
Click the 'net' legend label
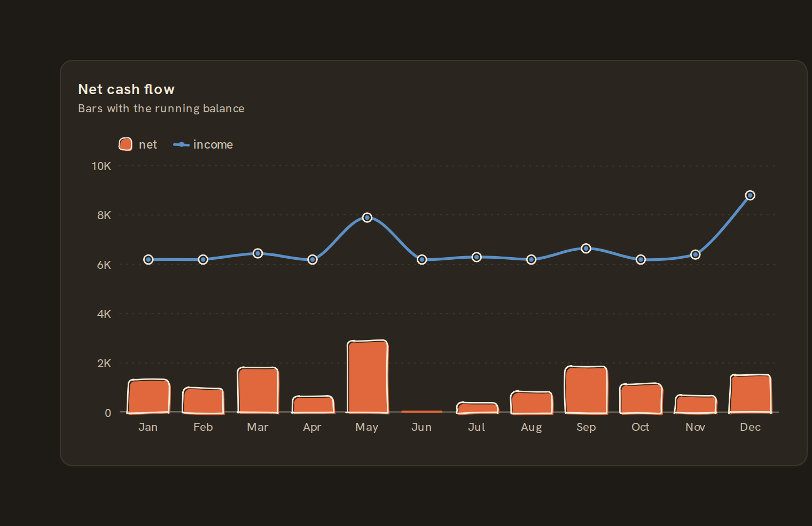(148, 144)
